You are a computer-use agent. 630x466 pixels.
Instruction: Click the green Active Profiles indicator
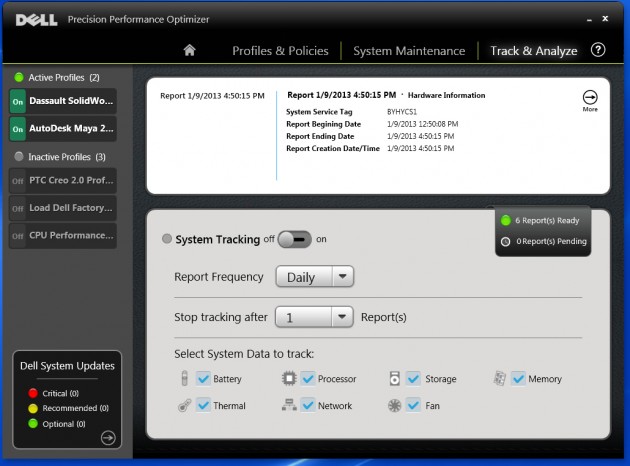[x=19, y=77]
